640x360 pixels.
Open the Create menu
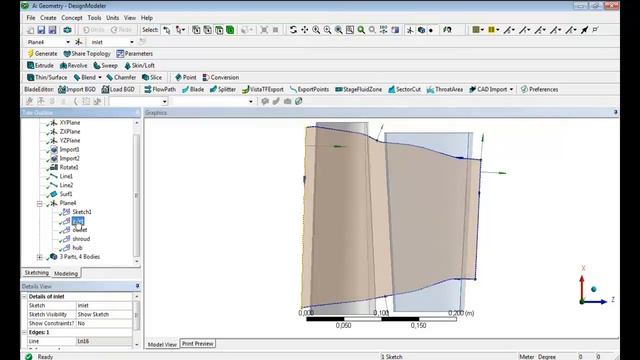click(x=48, y=18)
